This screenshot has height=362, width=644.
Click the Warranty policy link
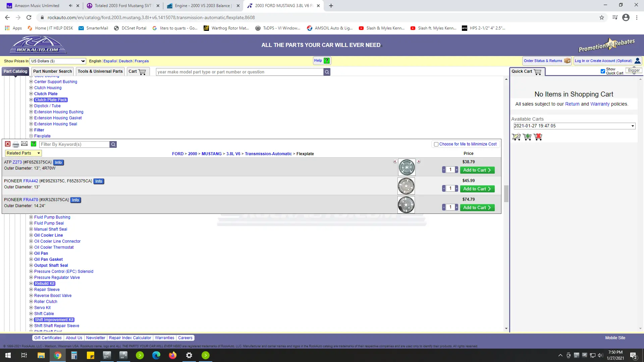pos(600,104)
